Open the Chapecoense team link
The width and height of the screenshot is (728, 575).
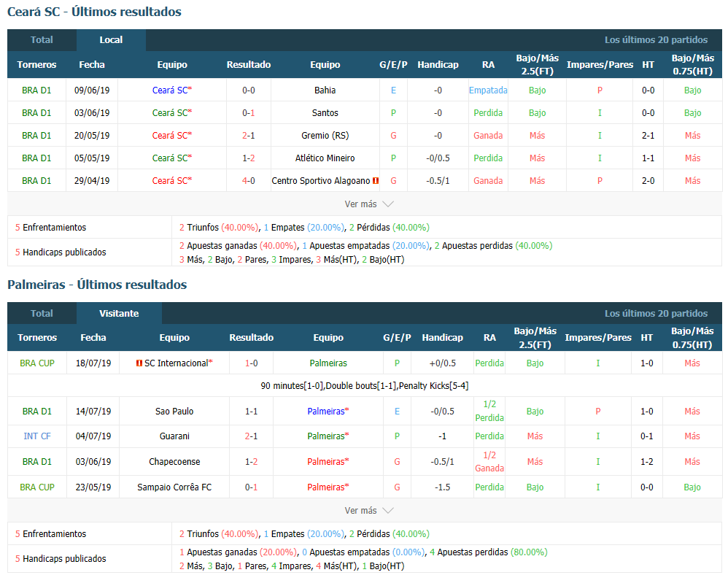point(174,462)
